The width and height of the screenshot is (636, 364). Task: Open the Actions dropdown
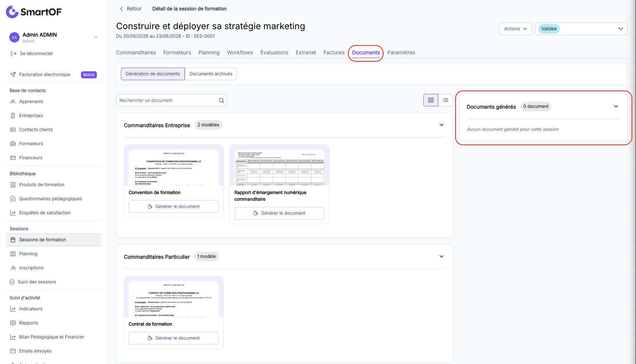pos(515,29)
